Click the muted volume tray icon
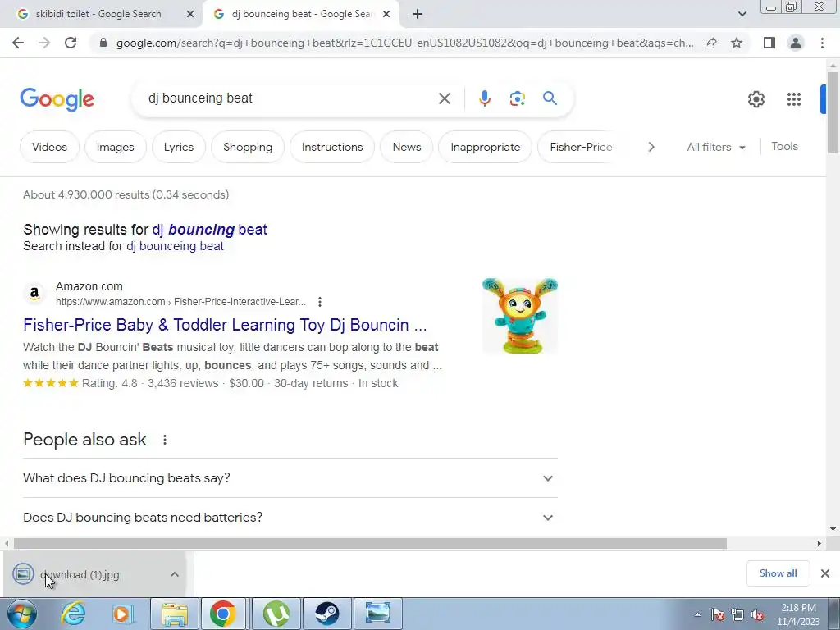 point(757,614)
